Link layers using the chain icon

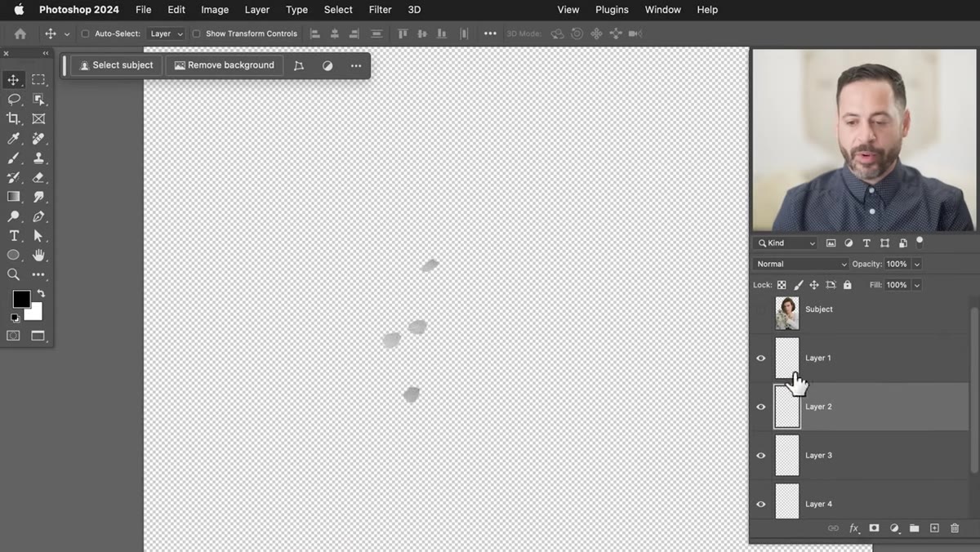[x=833, y=528]
